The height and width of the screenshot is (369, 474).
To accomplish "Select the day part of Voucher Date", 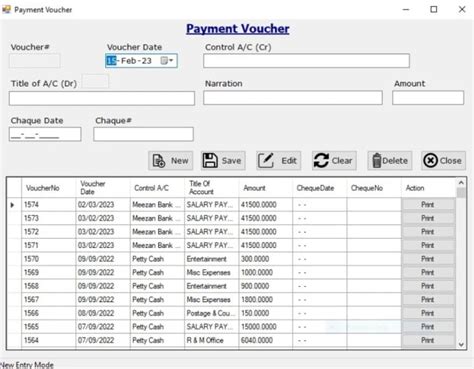I will click(x=111, y=61).
